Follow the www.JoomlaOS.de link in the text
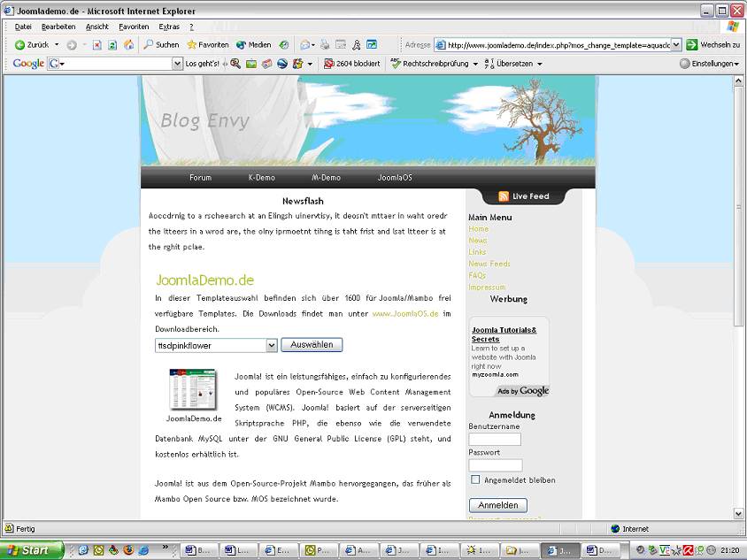 (405, 314)
